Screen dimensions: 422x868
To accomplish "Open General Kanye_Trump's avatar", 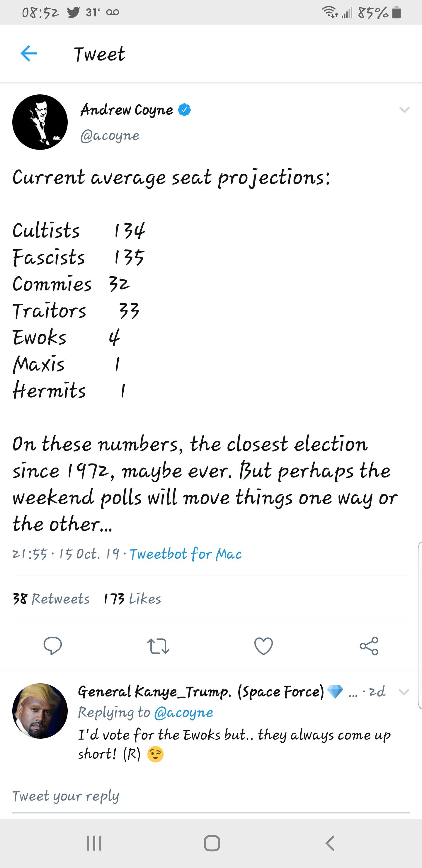I will tap(40, 711).
